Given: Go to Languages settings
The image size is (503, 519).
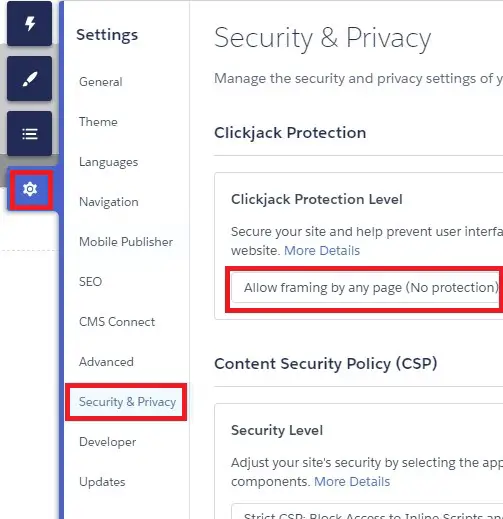Looking at the screenshot, I should (108, 162).
